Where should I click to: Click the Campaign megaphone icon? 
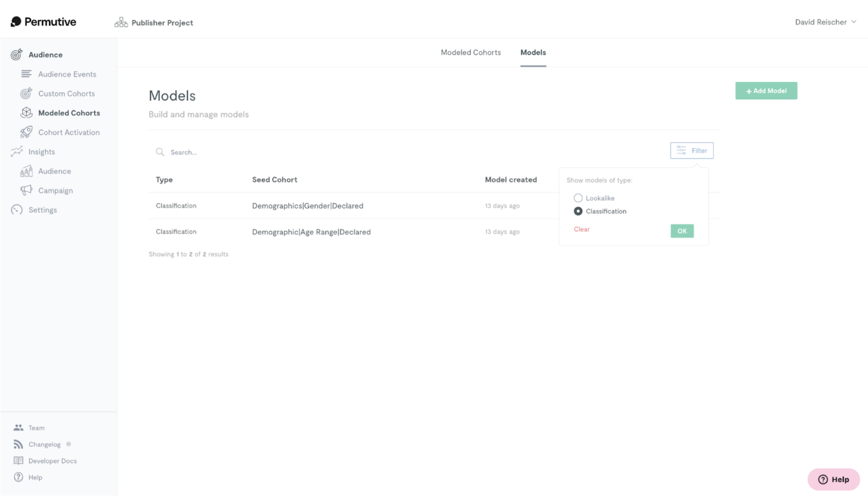26,190
